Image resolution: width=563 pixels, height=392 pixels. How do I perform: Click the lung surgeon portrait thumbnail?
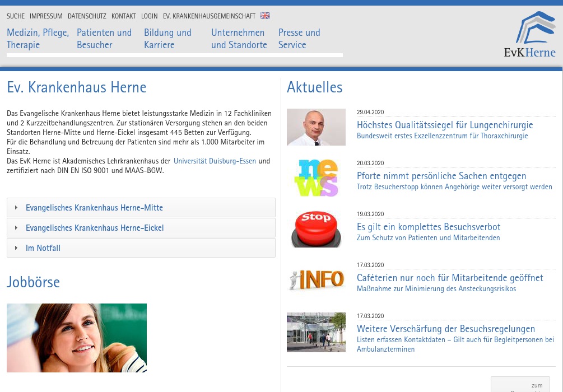[316, 127]
